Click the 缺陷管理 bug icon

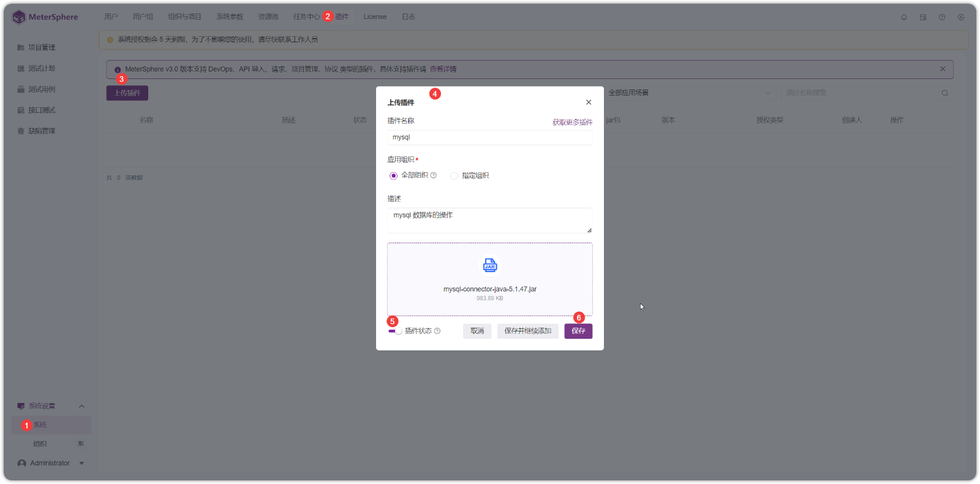21,131
